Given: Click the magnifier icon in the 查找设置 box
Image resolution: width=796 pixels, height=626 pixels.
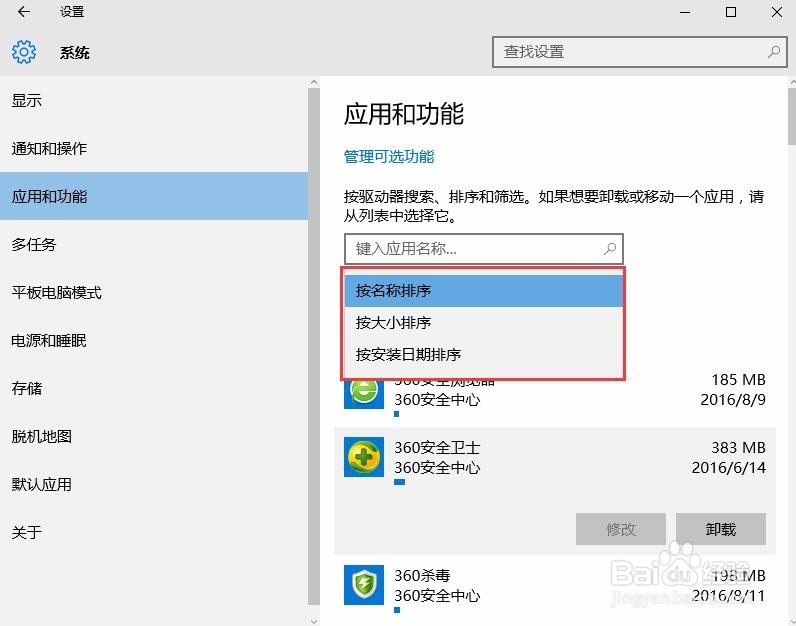Looking at the screenshot, I should point(774,51).
